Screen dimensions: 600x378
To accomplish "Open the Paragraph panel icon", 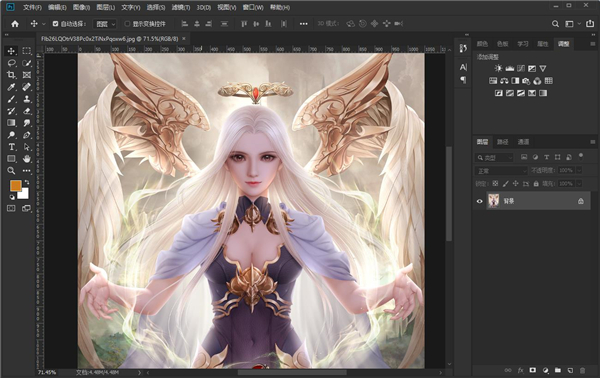I will click(x=463, y=80).
